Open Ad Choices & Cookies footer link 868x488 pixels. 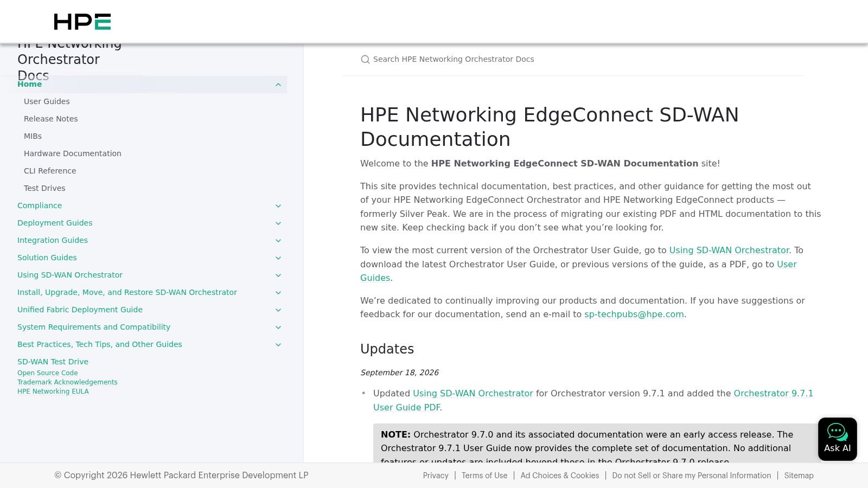(x=560, y=476)
